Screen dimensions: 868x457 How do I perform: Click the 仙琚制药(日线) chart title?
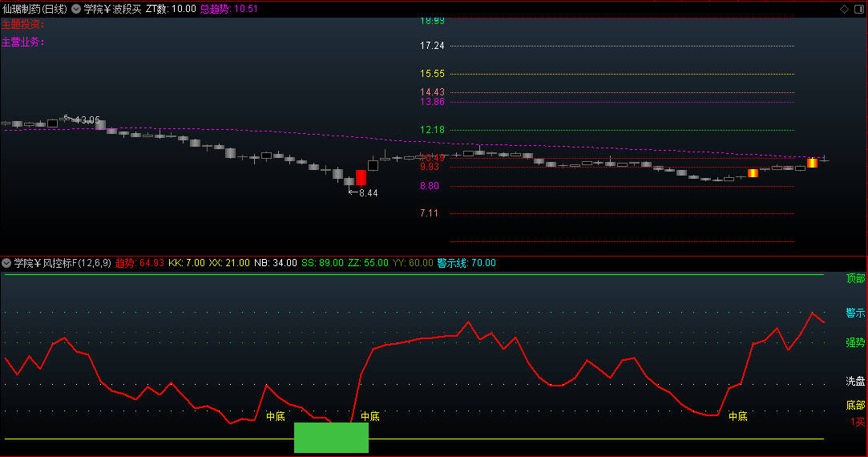tap(34, 9)
